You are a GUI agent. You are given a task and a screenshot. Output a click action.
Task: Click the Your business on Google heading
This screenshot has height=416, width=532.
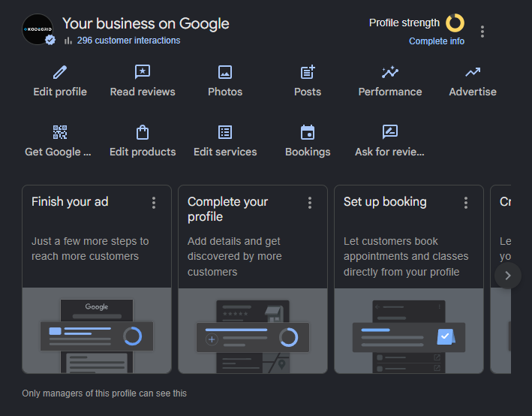pyautogui.click(x=146, y=24)
